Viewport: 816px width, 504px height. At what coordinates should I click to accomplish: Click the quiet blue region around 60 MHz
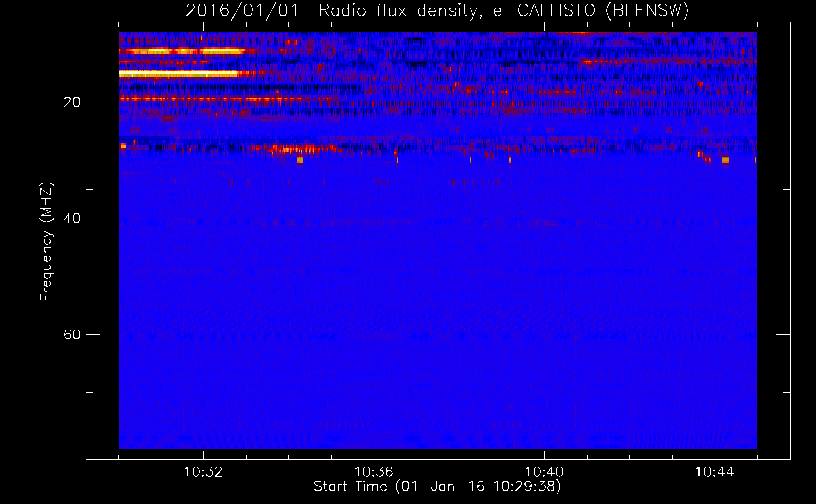pyautogui.click(x=438, y=334)
